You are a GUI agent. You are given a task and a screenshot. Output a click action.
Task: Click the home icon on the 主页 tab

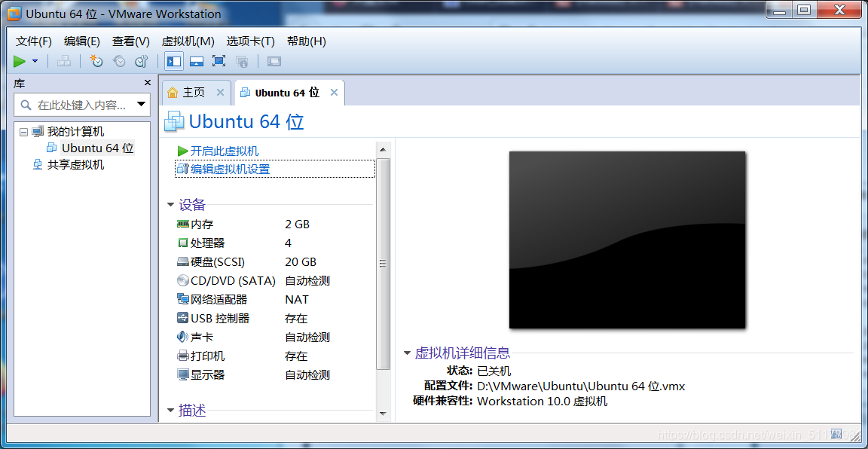pyautogui.click(x=173, y=93)
